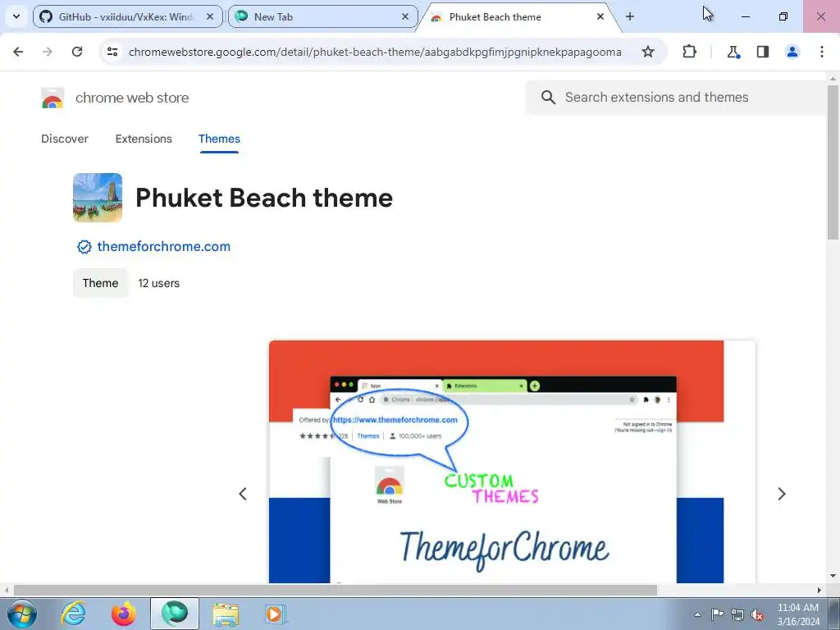Focus the Search extensions and themes field
The width and height of the screenshot is (840, 630).
coord(676,97)
